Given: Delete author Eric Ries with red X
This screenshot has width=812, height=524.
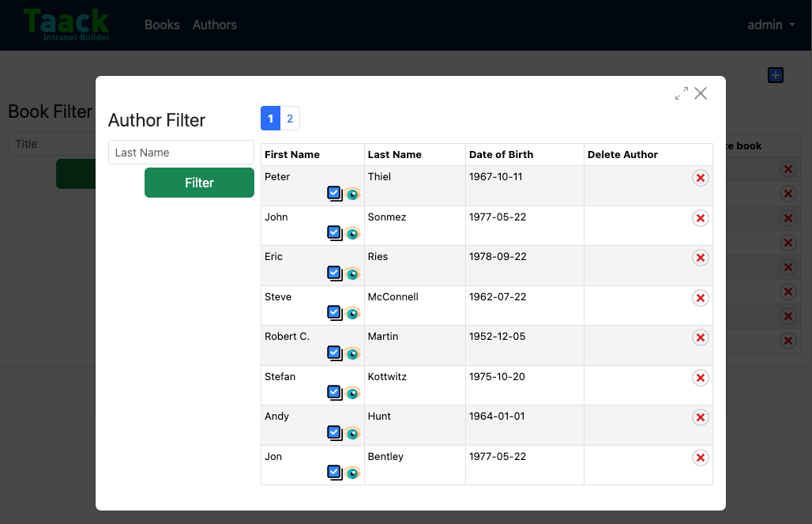Looking at the screenshot, I should (700, 258).
